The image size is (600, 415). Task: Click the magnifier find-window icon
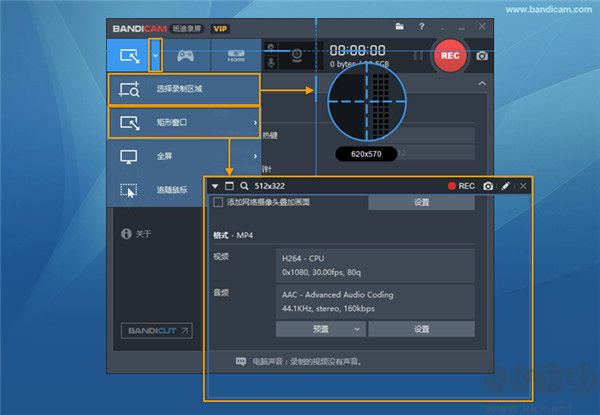point(244,186)
